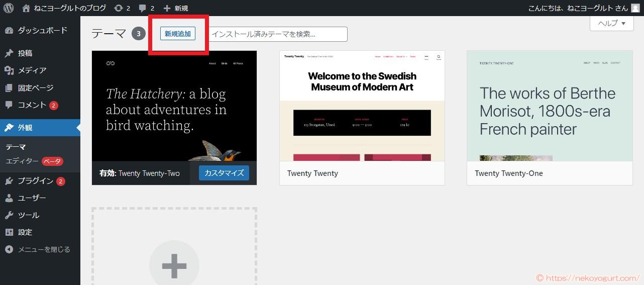Open プラグイン menu item
This screenshot has width=644, height=285.
pos(35,181)
